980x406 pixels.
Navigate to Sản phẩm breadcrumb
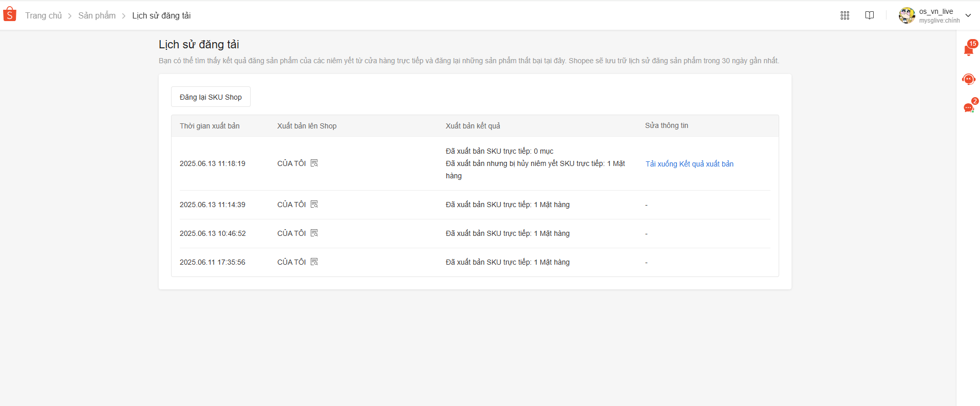tap(97, 15)
